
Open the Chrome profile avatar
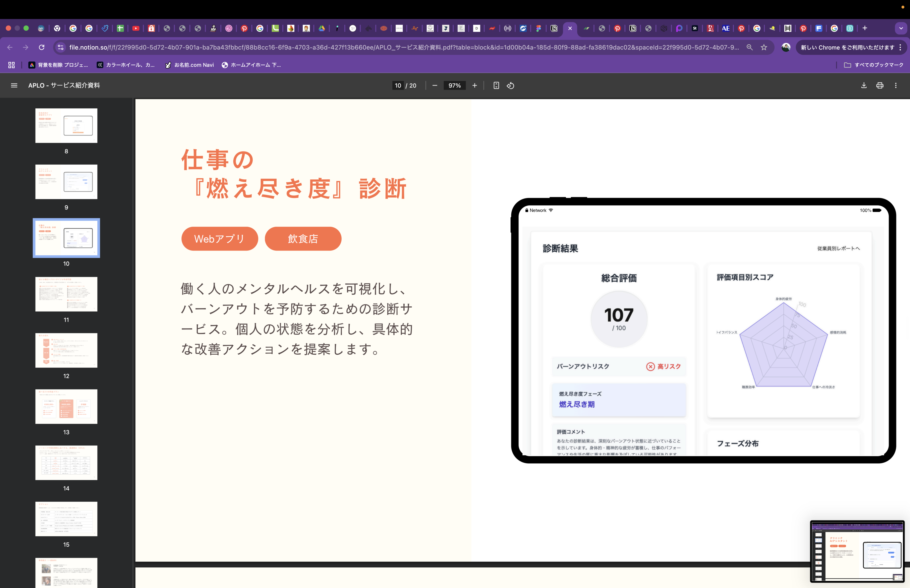[x=786, y=47]
